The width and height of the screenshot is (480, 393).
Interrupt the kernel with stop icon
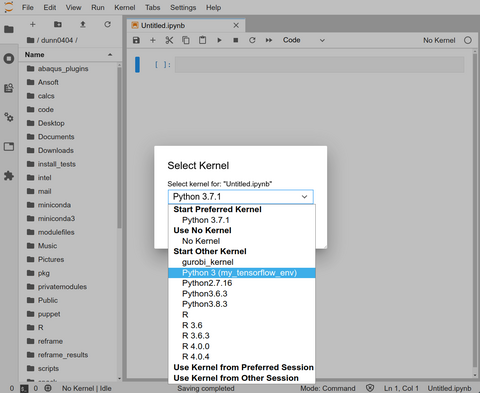tap(236, 40)
